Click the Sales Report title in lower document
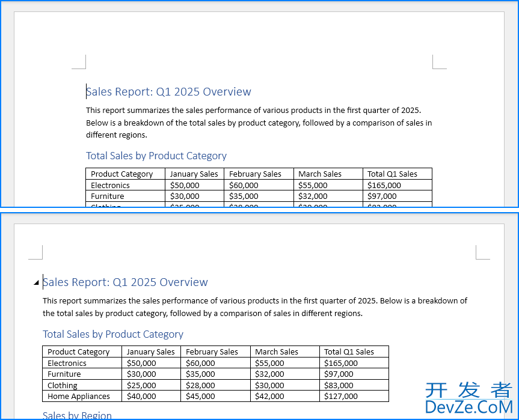 click(125, 282)
